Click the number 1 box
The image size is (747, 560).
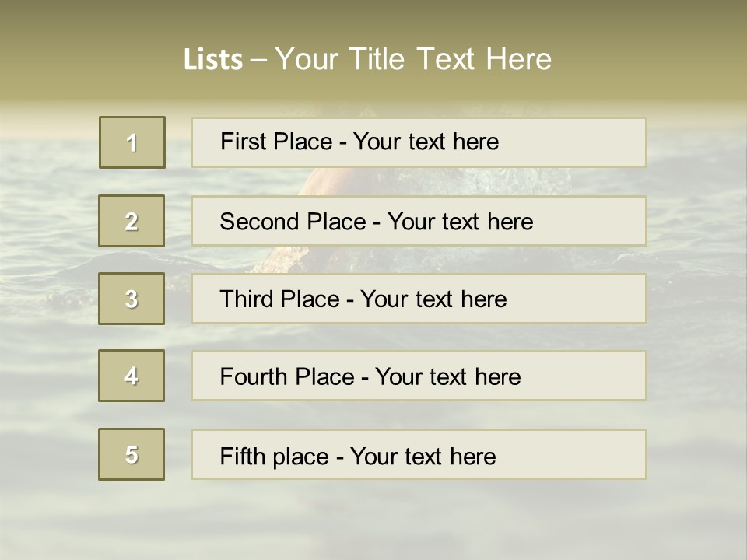pyautogui.click(x=132, y=142)
